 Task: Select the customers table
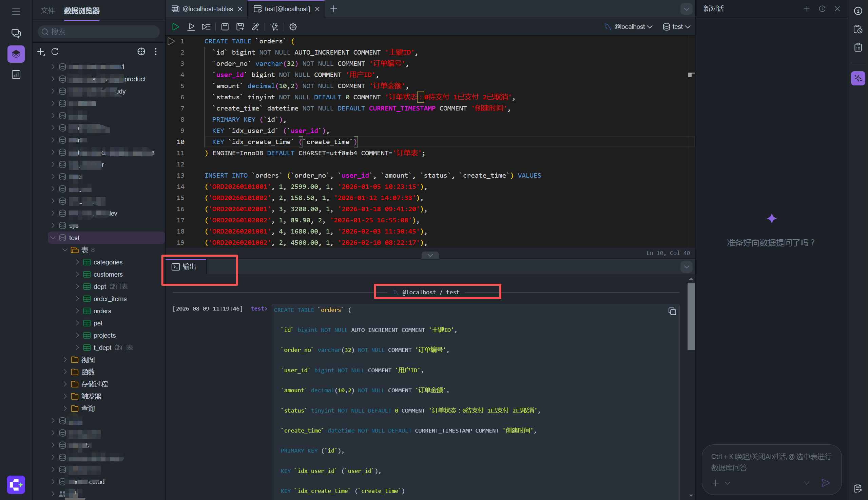tap(108, 274)
